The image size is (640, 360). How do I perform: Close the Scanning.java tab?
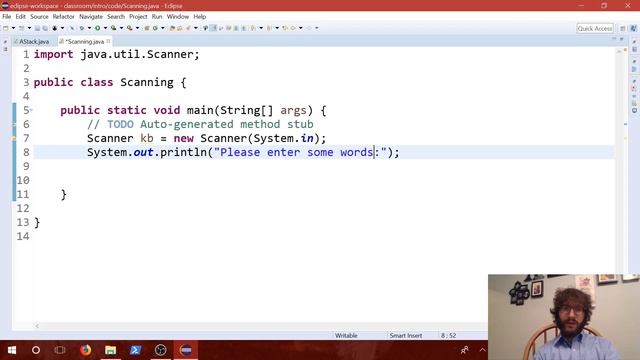tap(108, 41)
